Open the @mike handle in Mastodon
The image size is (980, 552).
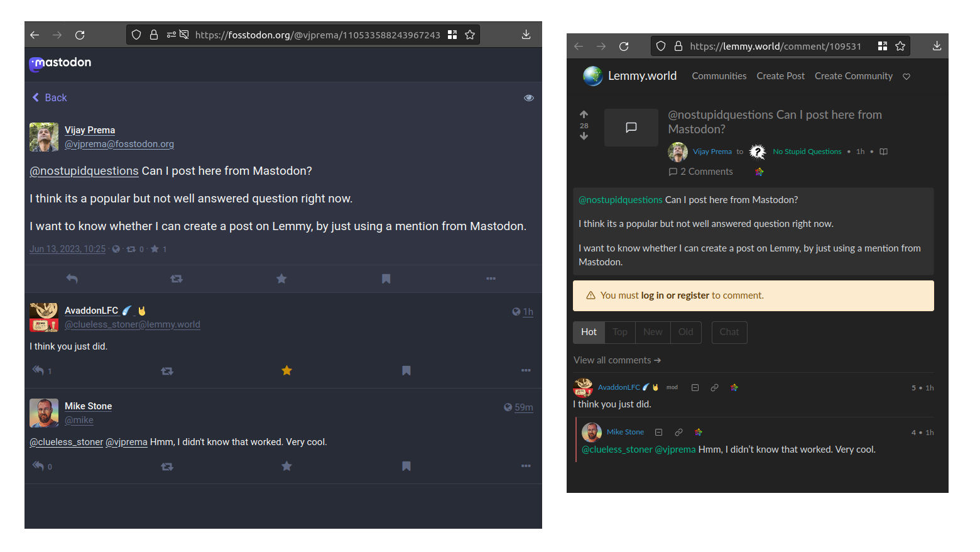point(79,420)
